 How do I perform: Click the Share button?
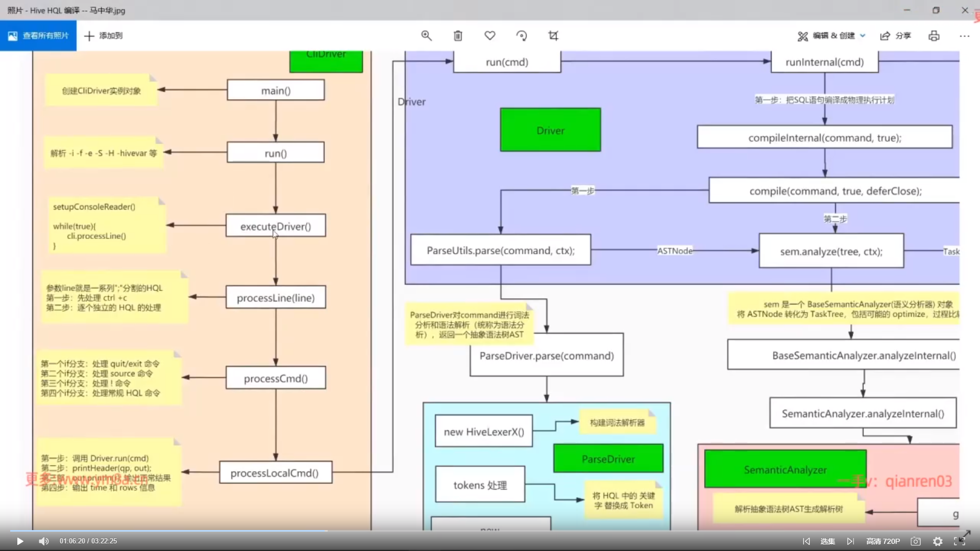[896, 36]
